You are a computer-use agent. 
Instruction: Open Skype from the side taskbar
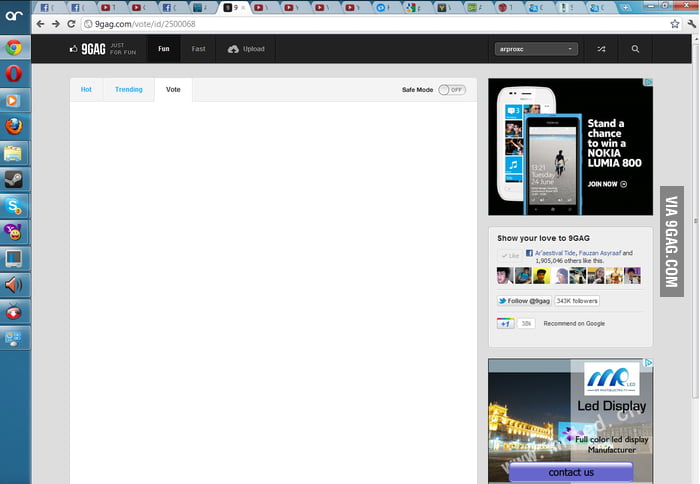pyautogui.click(x=14, y=206)
